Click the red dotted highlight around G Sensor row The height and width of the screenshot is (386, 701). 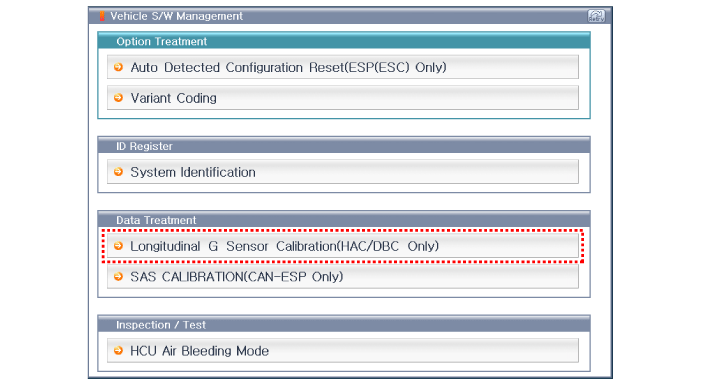tap(342, 246)
